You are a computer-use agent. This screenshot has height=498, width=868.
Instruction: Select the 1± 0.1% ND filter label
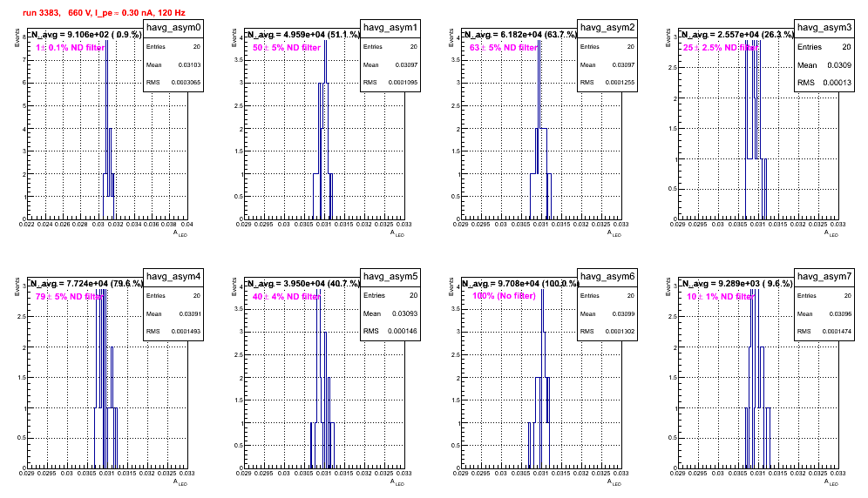(71, 48)
